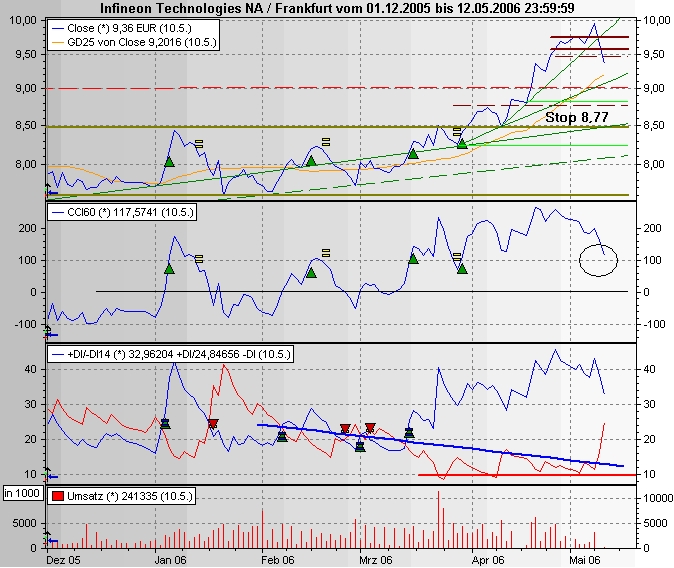Click the blue arrow icon in +DI/-DI panel corner

point(52,476)
